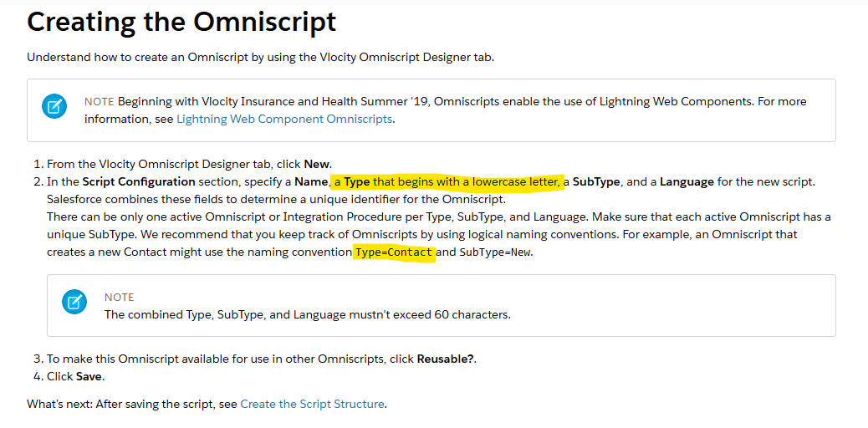Click the bold Script Configuration text
868x428 pixels.
[x=138, y=182]
